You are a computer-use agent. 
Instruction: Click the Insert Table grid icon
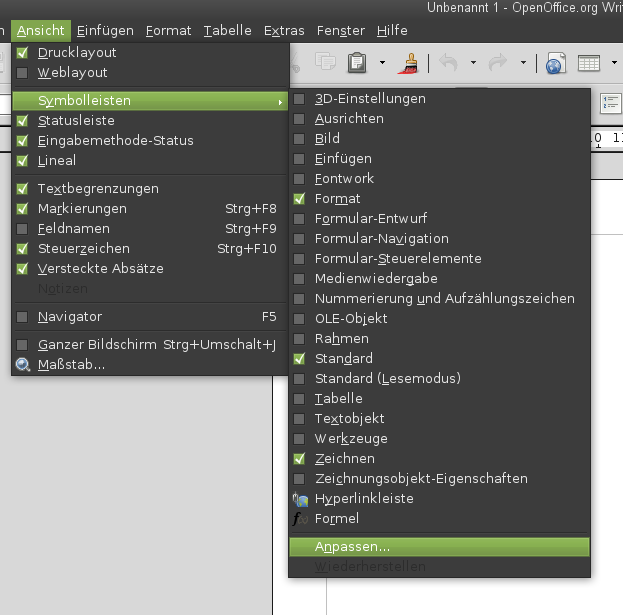[588, 63]
